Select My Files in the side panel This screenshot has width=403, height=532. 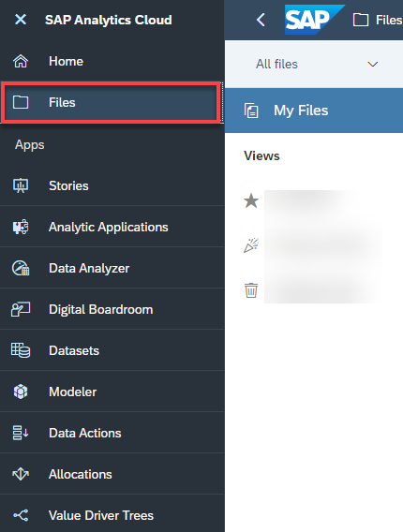point(314,111)
